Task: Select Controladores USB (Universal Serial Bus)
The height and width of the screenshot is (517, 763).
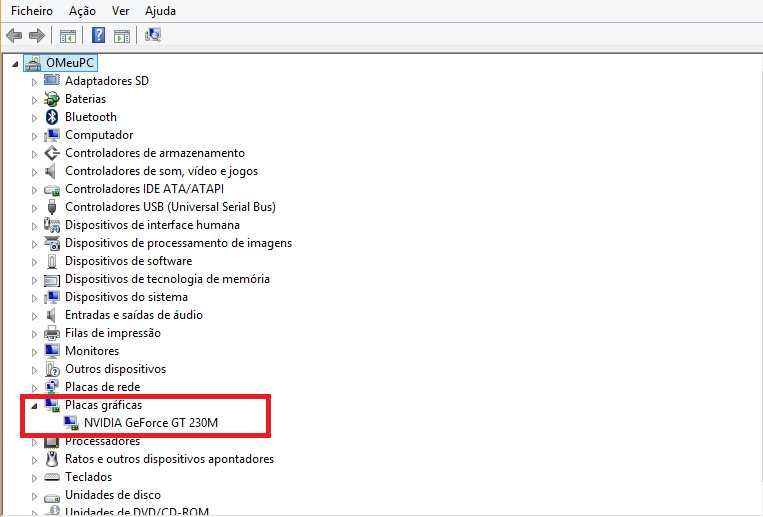Action: (x=170, y=207)
